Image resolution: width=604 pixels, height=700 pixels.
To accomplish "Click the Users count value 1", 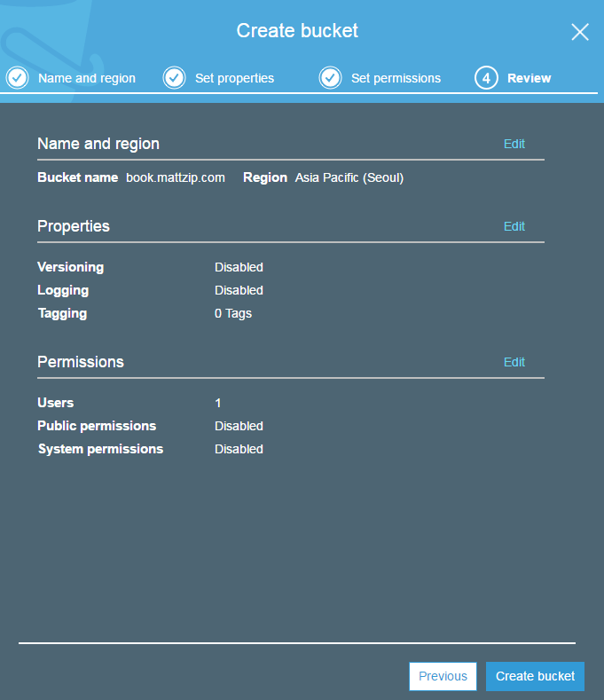I will (x=218, y=403).
